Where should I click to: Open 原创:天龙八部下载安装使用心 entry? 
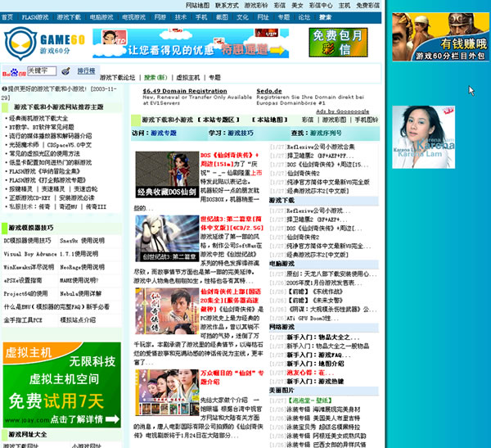331,274
